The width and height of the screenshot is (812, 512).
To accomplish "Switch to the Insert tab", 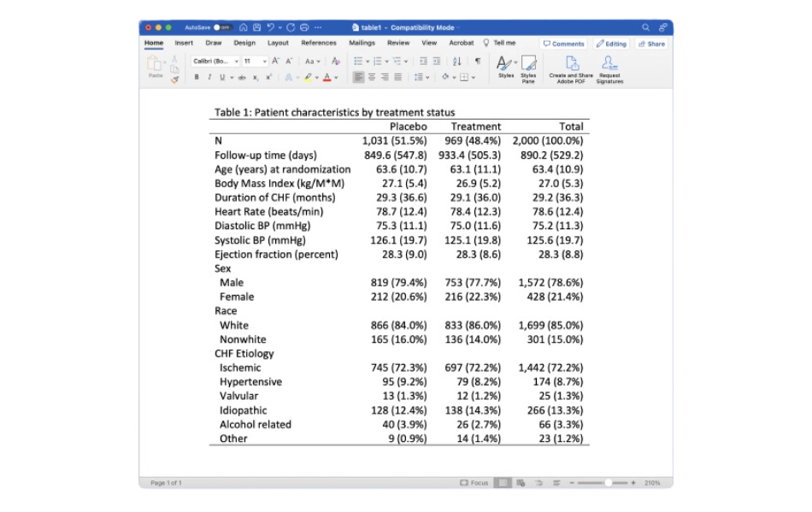I will coord(184,43).
